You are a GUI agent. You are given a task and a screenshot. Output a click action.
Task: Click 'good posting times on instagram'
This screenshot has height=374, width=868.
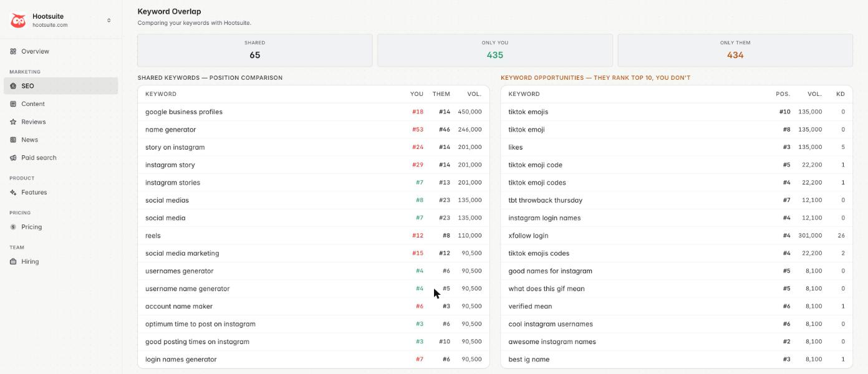tap(197, 342)
